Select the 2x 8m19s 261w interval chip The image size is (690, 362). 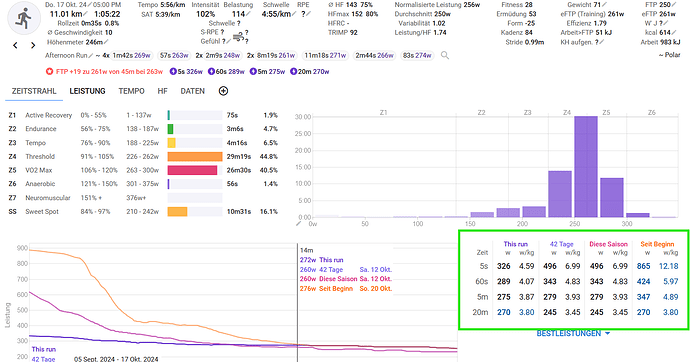(x=272, y=55)
